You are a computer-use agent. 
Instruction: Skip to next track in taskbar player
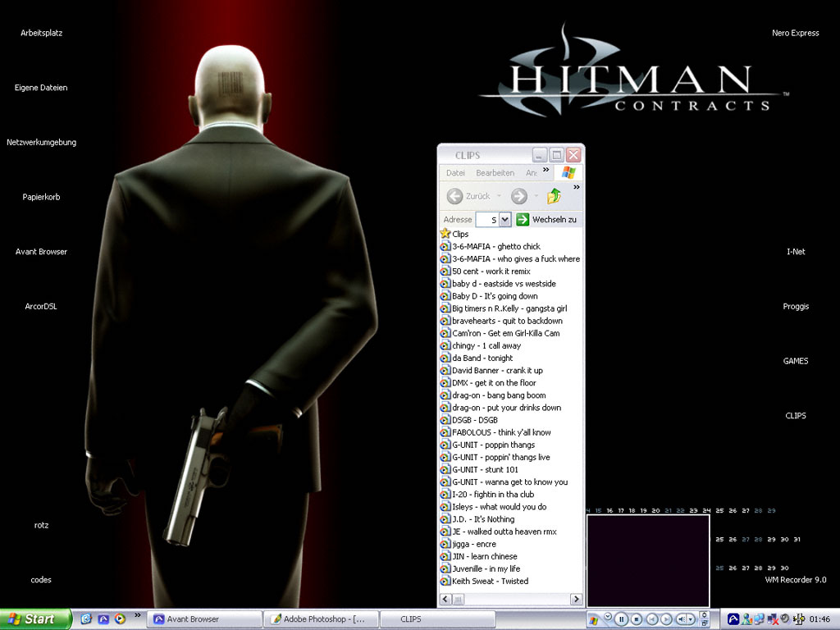666,619
